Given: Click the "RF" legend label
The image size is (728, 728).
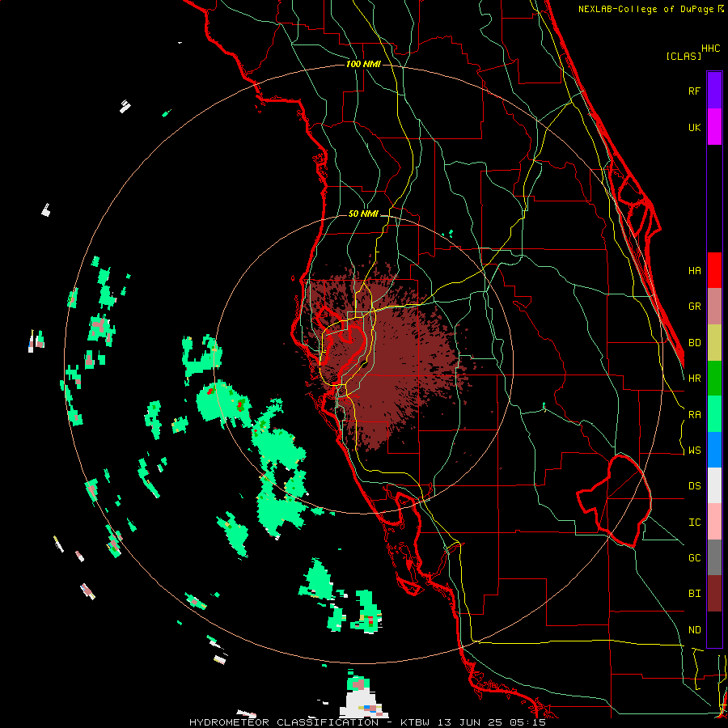Looking at the screenshot, I should click(x=694, y=91).
